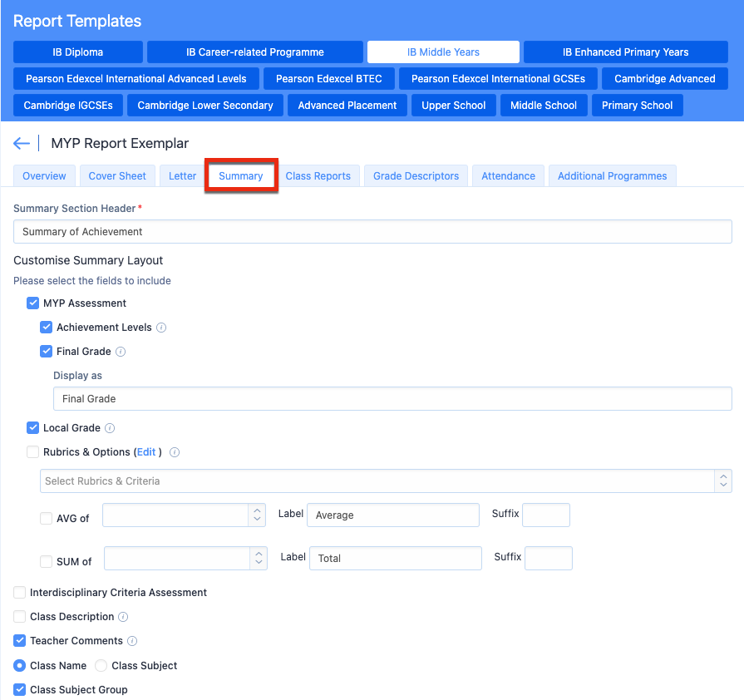Show info icon next to Final Grade
Image resolution: width=744 pixels, height=700 pixels.
(121, 352)
